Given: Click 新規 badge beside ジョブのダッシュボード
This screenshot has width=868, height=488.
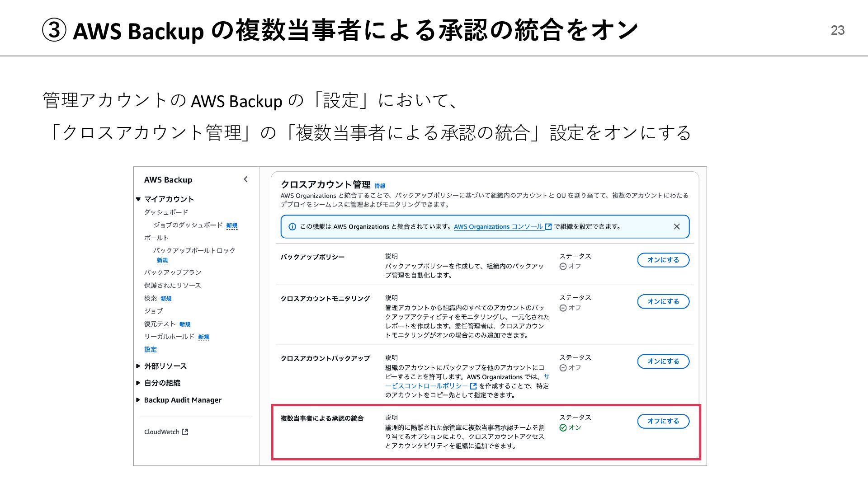Looking at the screenshot, I should (232, 225).
